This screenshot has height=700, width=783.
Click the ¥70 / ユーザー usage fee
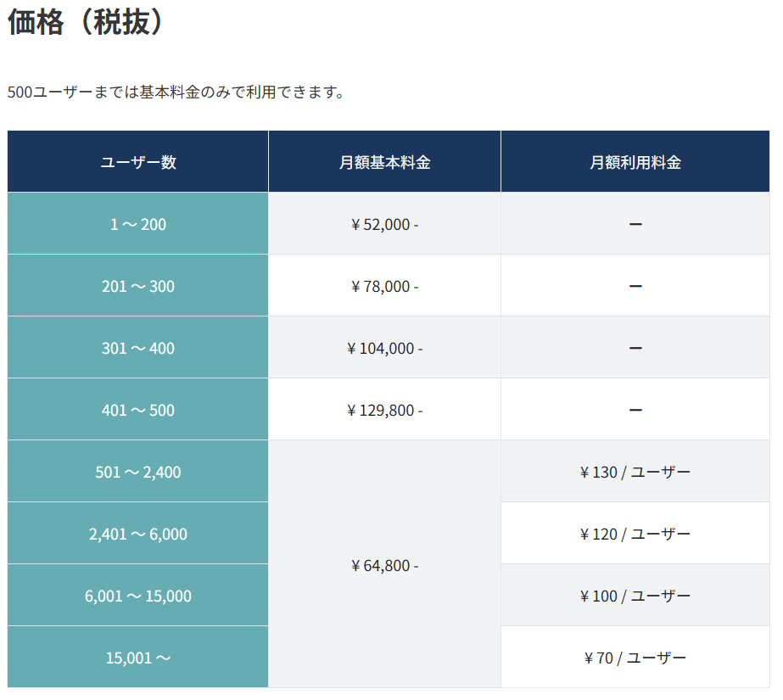click(635, 658)
